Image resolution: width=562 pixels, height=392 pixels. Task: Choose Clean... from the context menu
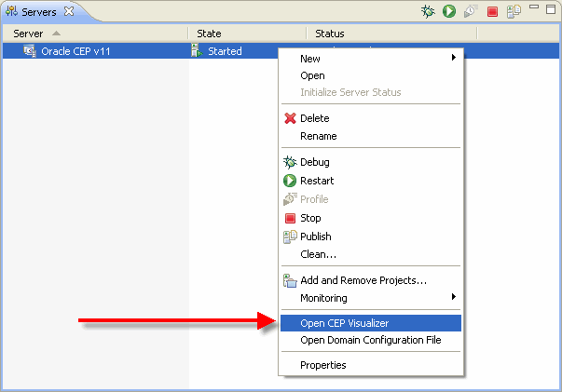[x=371, y=254]
